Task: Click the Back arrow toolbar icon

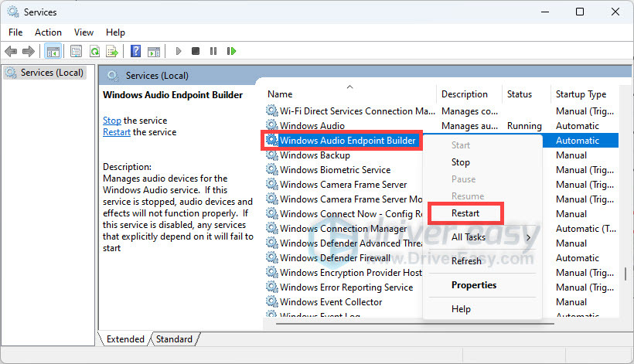Action: pyautogui.click(x=11, y=51)
